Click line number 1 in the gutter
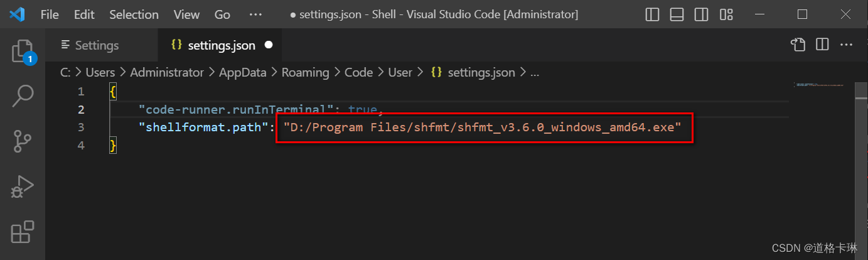 pyautogui.click(x=80, y=92)
